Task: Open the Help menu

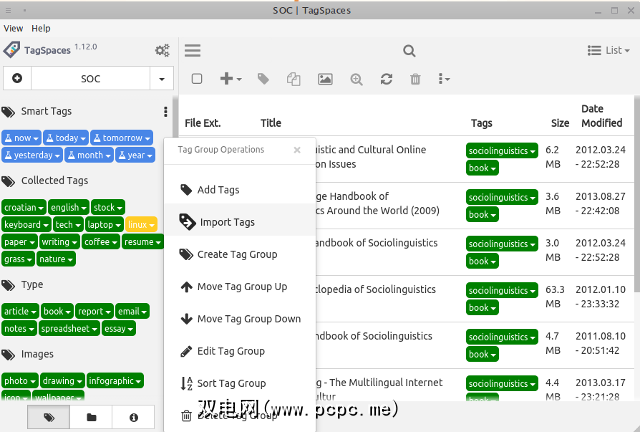Action: point(41,28)
